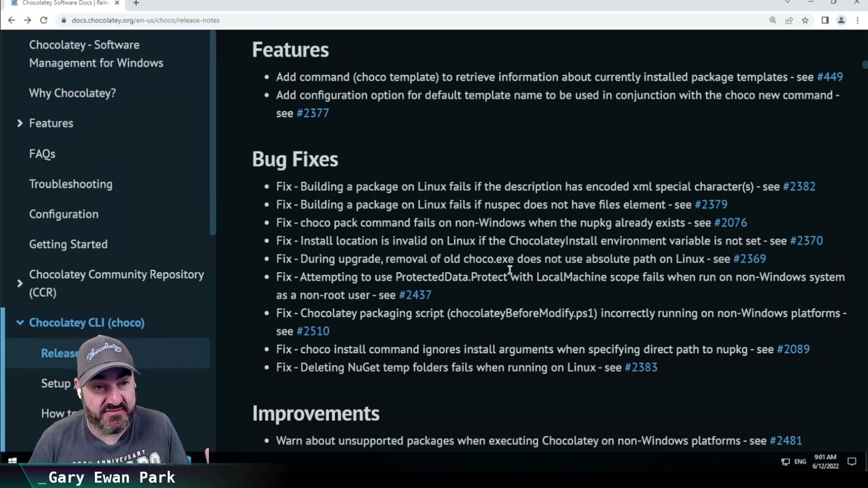View site info via the padlock icon
Viewport: 868px width, 488px height.
pyautogui.click(x=64, y=20)
